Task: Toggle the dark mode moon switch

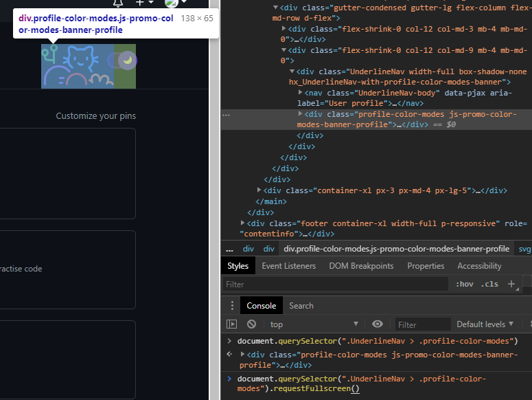Action: (122, 60)
